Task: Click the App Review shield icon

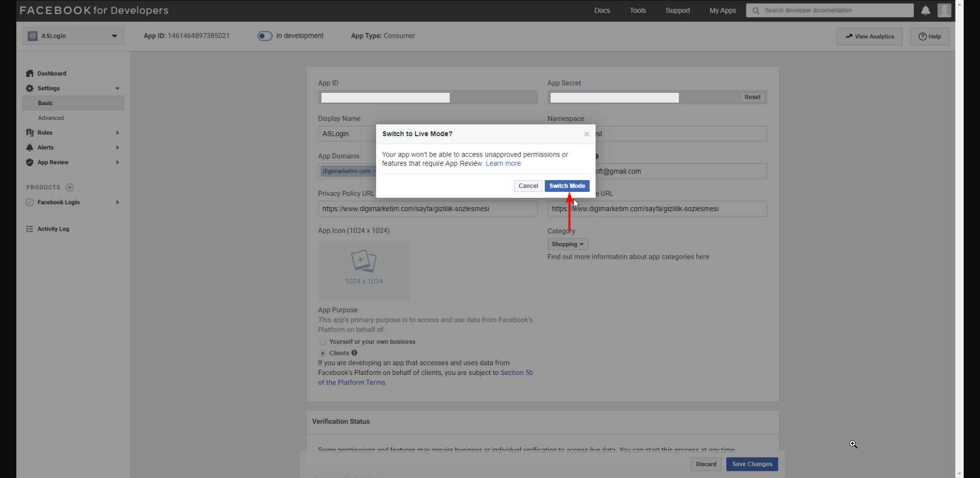Action: click(30, 162)
